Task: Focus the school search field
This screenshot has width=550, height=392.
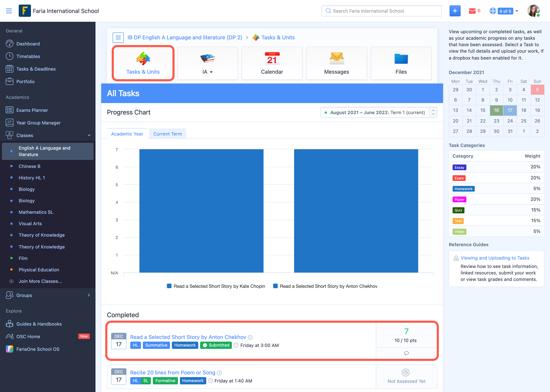Action: point(382,11)
